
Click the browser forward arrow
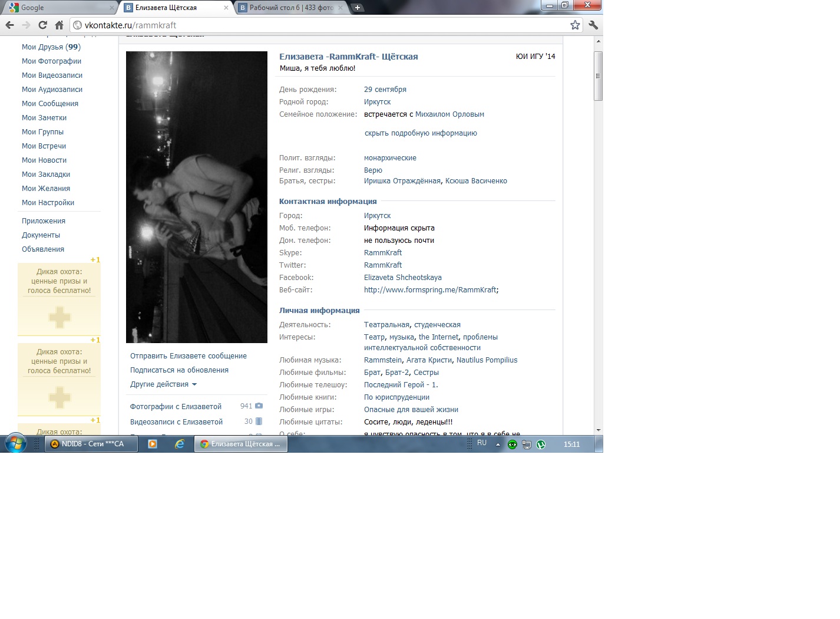pyautogui.click(x=26, y=25)
